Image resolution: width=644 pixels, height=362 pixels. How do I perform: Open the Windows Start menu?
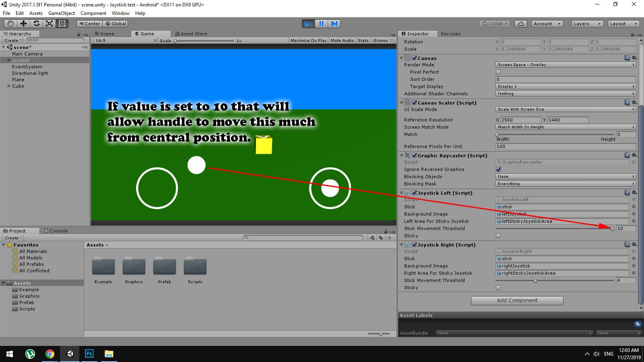(x=10, y=354)
